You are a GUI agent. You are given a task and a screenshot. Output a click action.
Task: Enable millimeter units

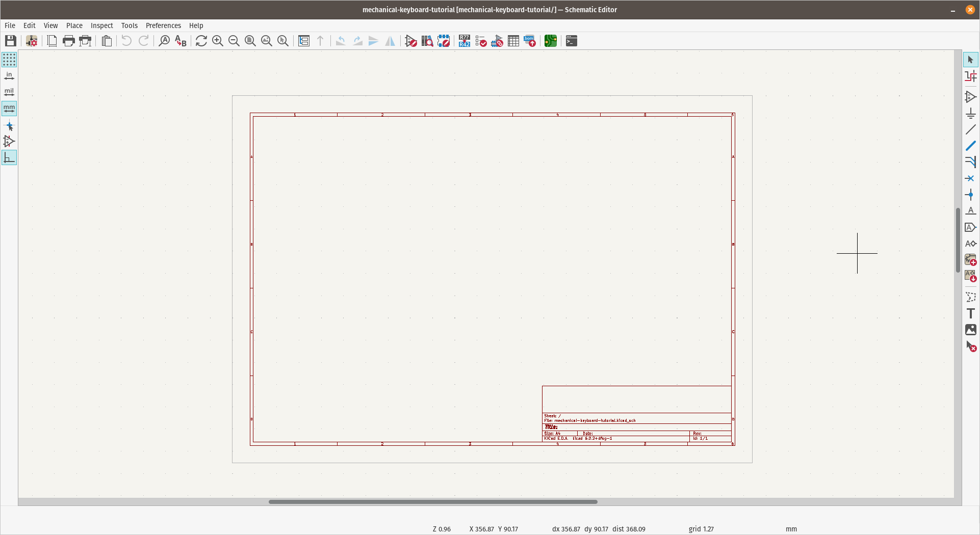[x=9, y=108]
